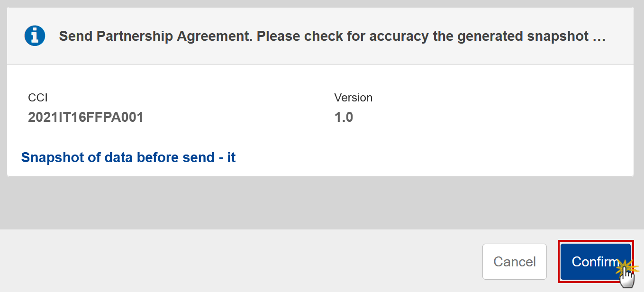Screen dimensions: 644x292
Task: Click the it language suffix of the snapshot link
Action: 231,157
